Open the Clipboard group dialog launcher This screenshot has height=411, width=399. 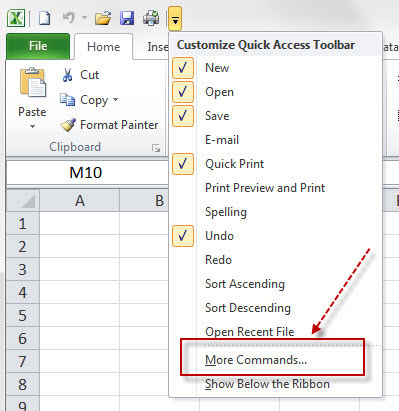coord(156,148)
